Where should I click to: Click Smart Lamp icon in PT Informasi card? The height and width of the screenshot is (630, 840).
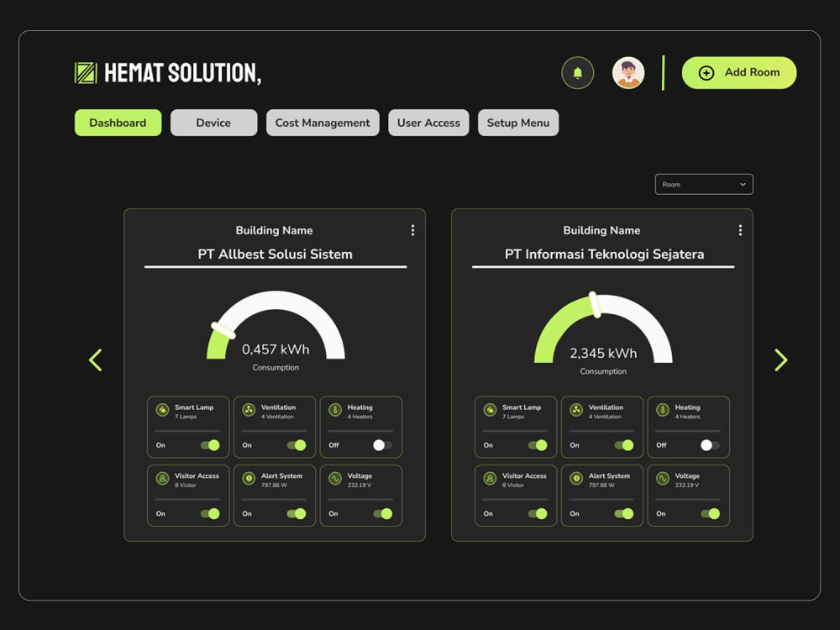(490, 411)
